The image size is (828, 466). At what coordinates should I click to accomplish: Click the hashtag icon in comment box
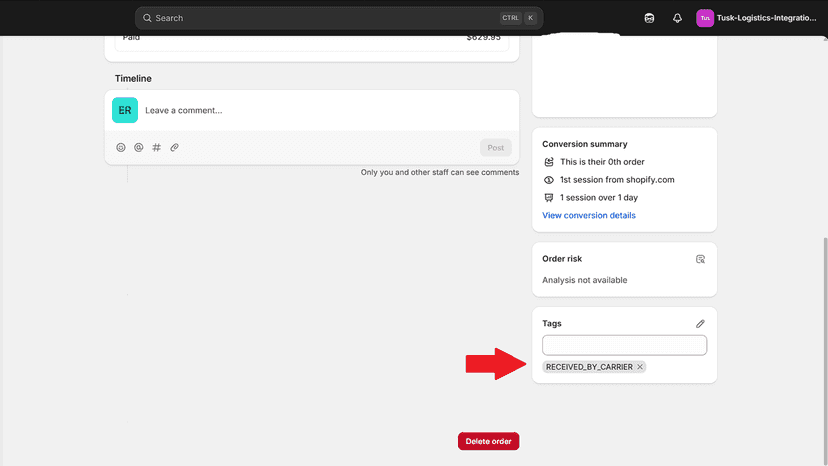156,147
